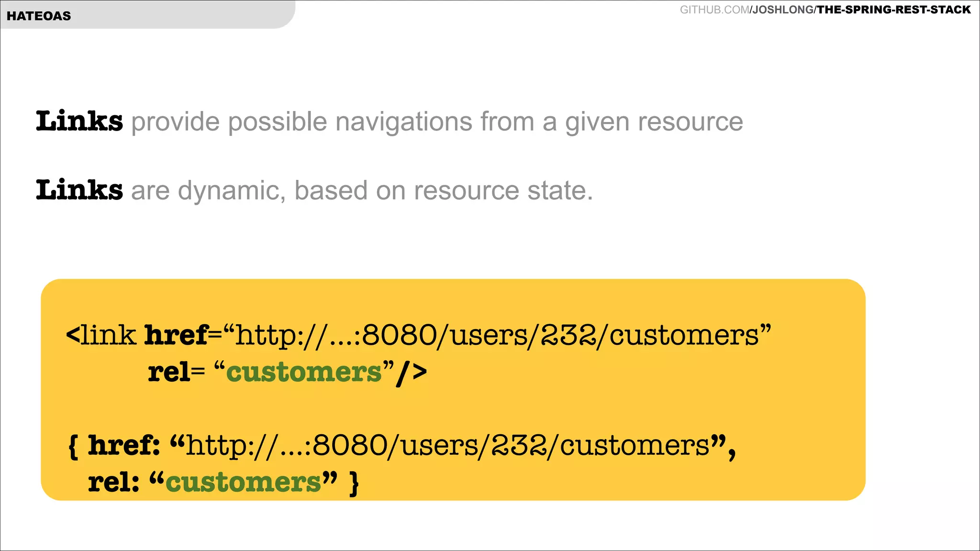
Task: Select bold "Links" in the second sentence
Action: pyautogui.click(x=79, y=190)
